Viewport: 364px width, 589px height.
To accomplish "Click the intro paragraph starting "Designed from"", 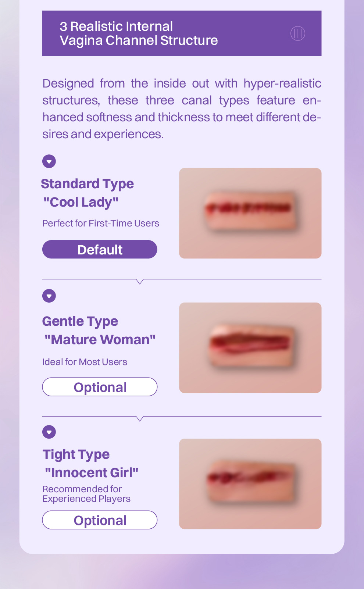I will point(182,109).
